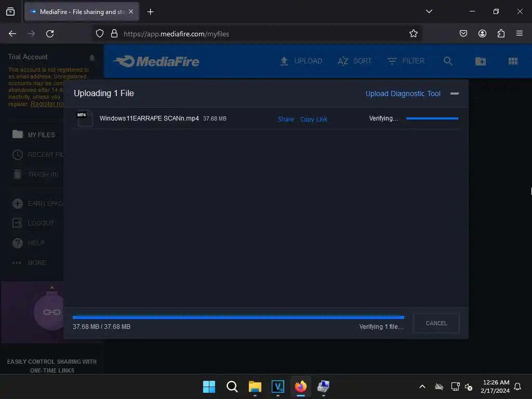532x399 pixels.
Task: Click the Register now link
Action: pos(47,104)
